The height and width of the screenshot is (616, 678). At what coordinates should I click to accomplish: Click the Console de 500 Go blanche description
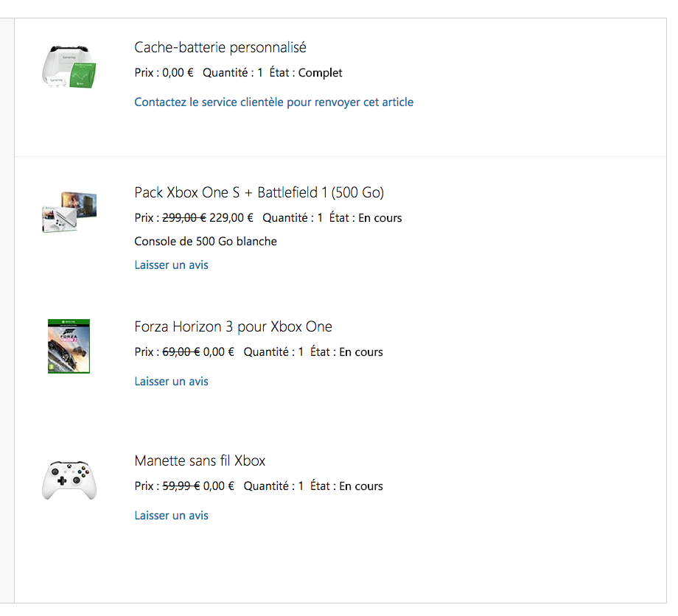[206, 241]
